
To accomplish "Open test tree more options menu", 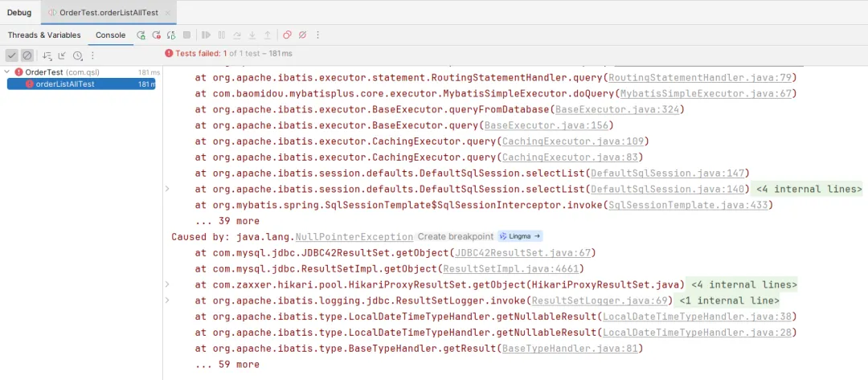I will 92,55.
